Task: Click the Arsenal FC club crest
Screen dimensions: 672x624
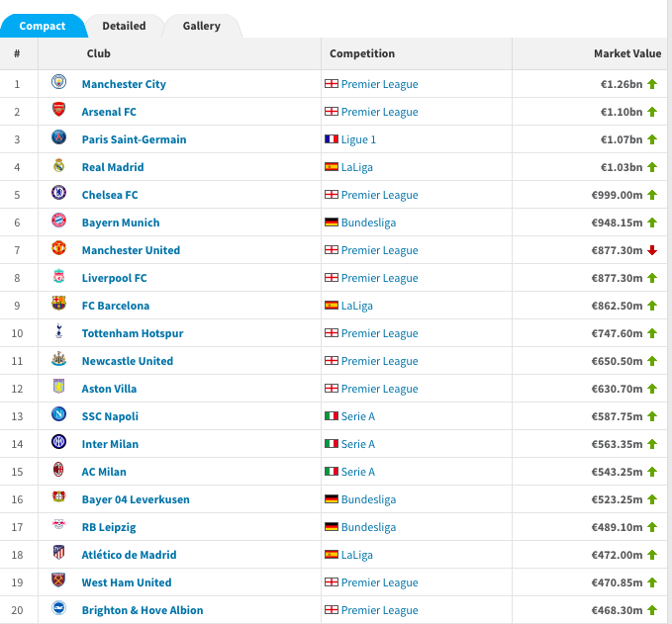Action: [58, 111]
